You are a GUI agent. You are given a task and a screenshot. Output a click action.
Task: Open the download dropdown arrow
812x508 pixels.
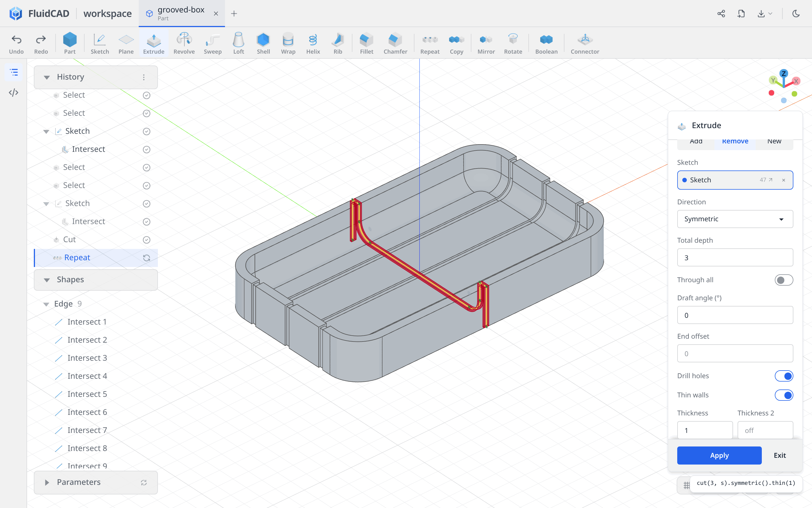coord(770,14)
